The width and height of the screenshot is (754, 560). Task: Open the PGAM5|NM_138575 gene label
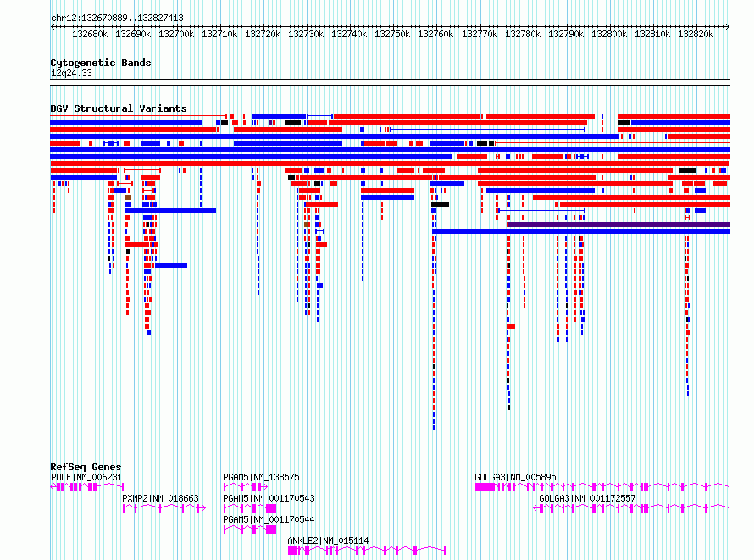tap(261, 477)
